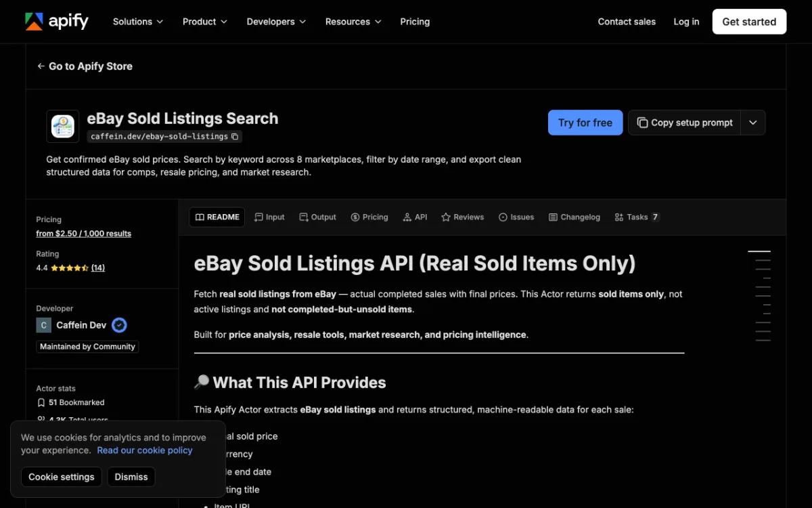Click the Apify logo
Viewport: 812px width, 508px height.
coord(57,22)
